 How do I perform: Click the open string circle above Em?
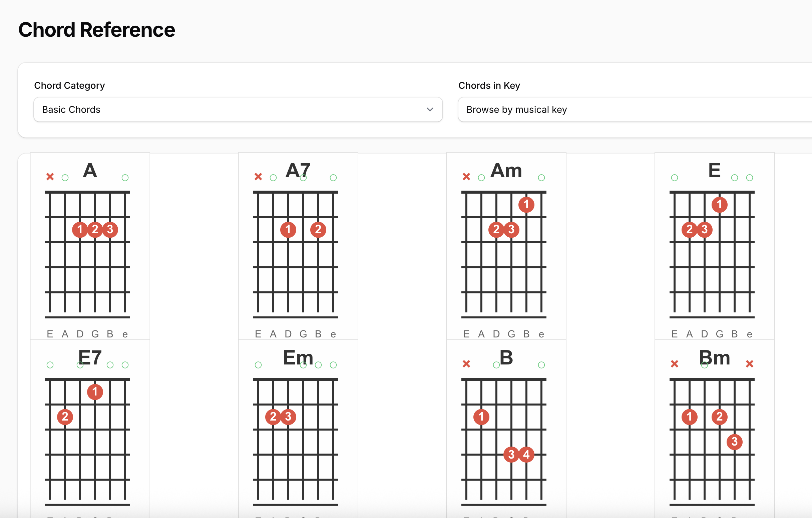point(258,364)
